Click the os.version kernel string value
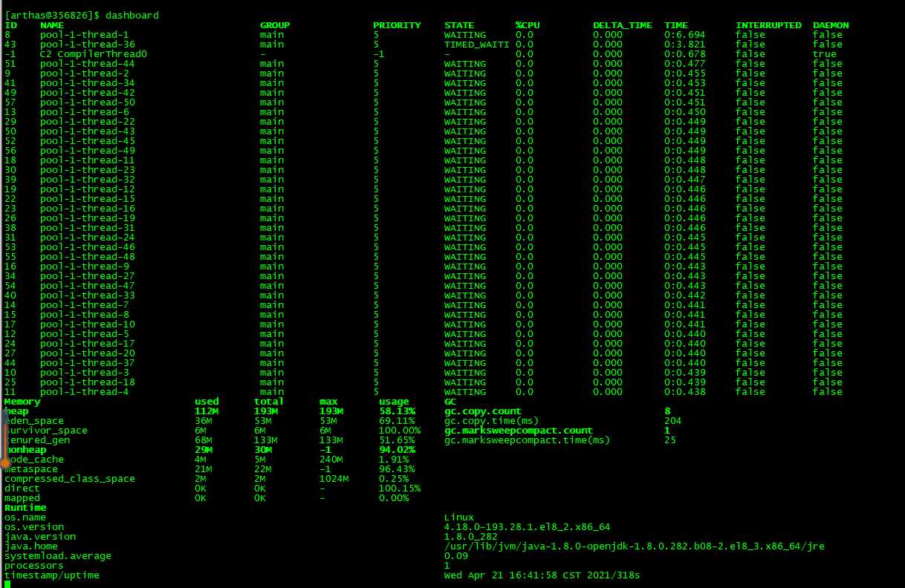905x588 pixels. point(528,527)
